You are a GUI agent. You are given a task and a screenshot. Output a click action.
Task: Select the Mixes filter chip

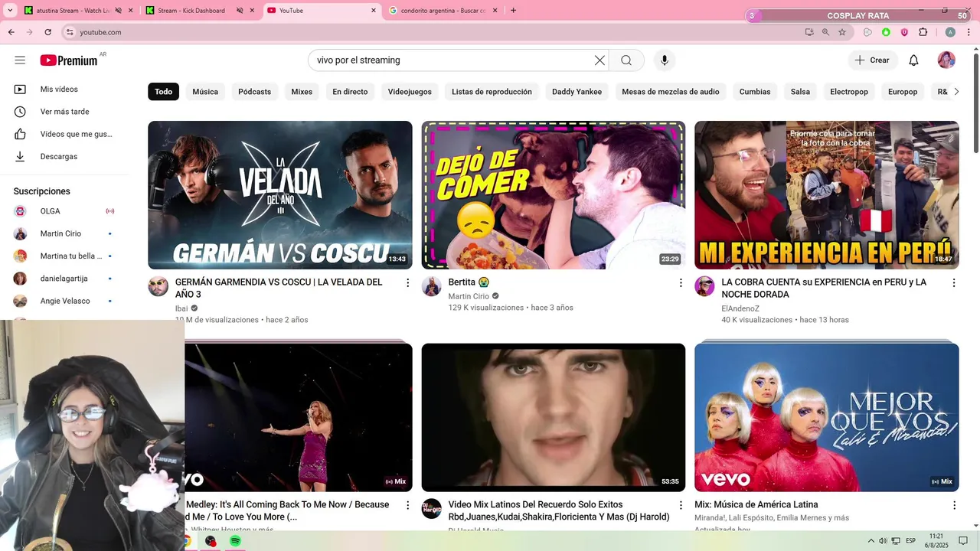tap(302, 92)
